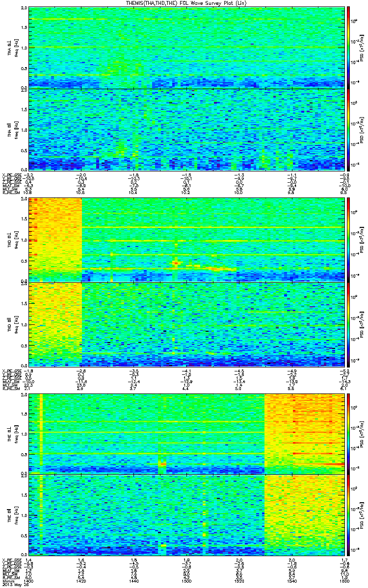Click the THE Bll freq [Hz] axis label
This screenshot has width=368, height=588.
coord(14,514)
